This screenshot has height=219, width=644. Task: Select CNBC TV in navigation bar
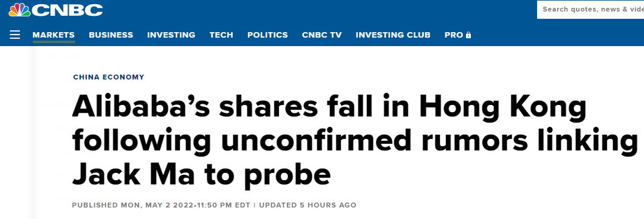321,35
